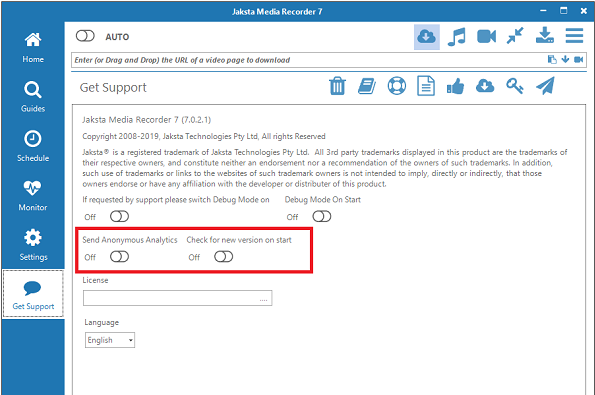The width and height of the screenshot is (595, 395).
Task: Expand the English language dropdown
Action: [110, 340]
